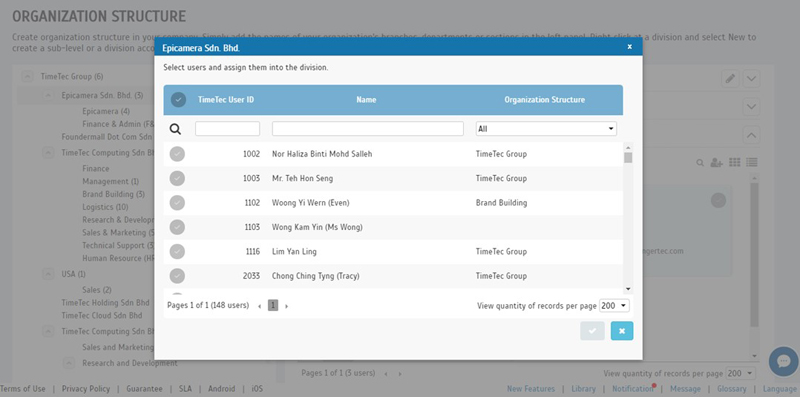Open the Guarantee footer link
This screenshot has width=800, height=397.
point(144,389)
